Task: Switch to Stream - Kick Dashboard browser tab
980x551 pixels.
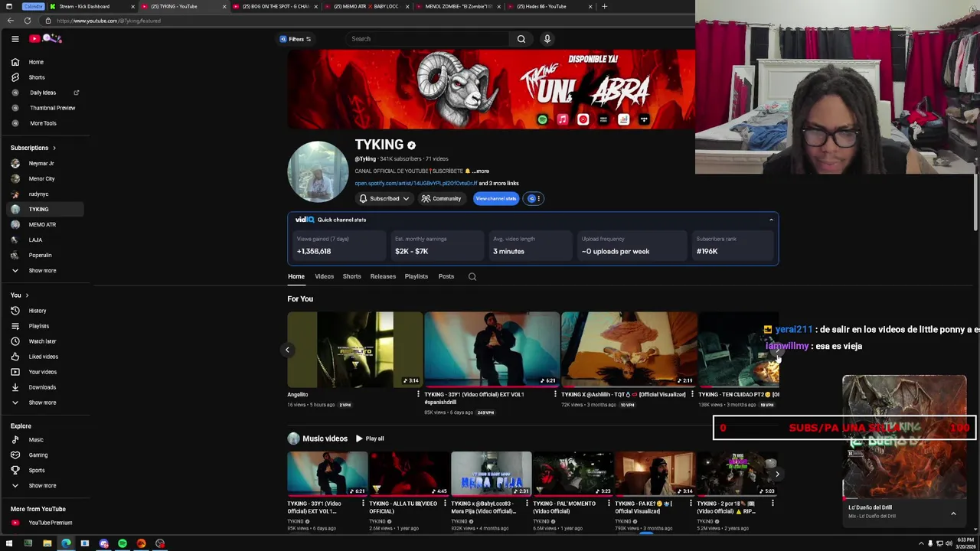Action: 92,6
